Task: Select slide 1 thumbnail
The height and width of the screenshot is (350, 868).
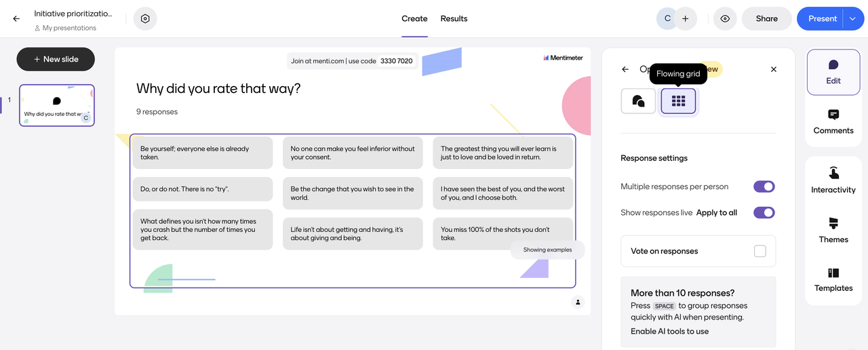Action: (x=57, y=105)
